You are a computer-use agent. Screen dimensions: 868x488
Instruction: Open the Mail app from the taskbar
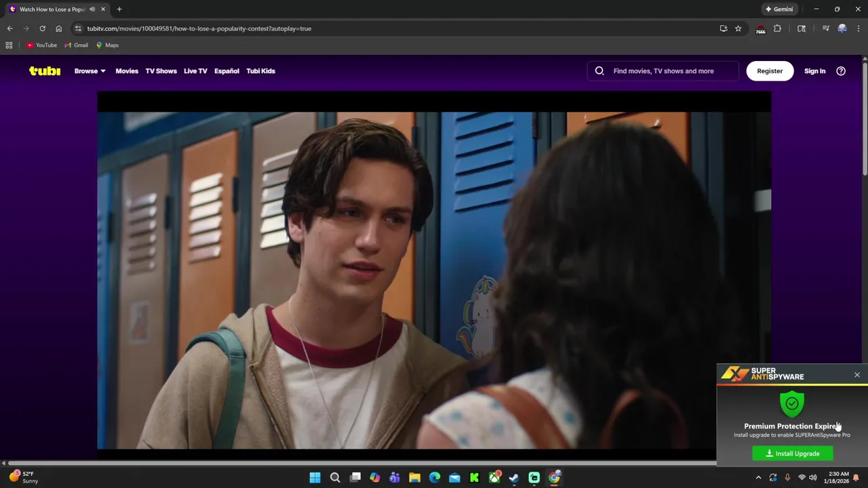(x=454, y=478)
